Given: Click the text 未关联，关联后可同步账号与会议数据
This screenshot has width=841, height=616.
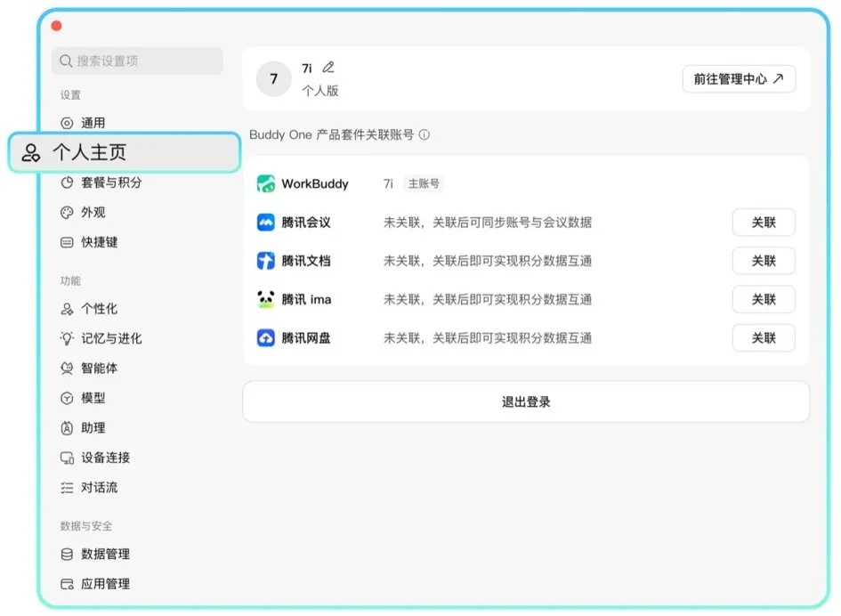Looking at the screenshot, I should point(488,223).
